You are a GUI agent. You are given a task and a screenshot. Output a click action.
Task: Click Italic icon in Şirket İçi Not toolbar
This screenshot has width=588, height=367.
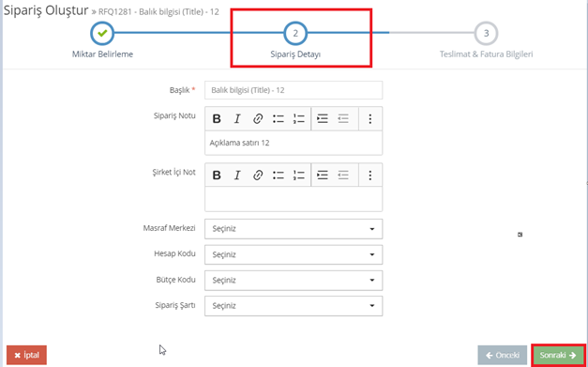click(x=237, y=175)
